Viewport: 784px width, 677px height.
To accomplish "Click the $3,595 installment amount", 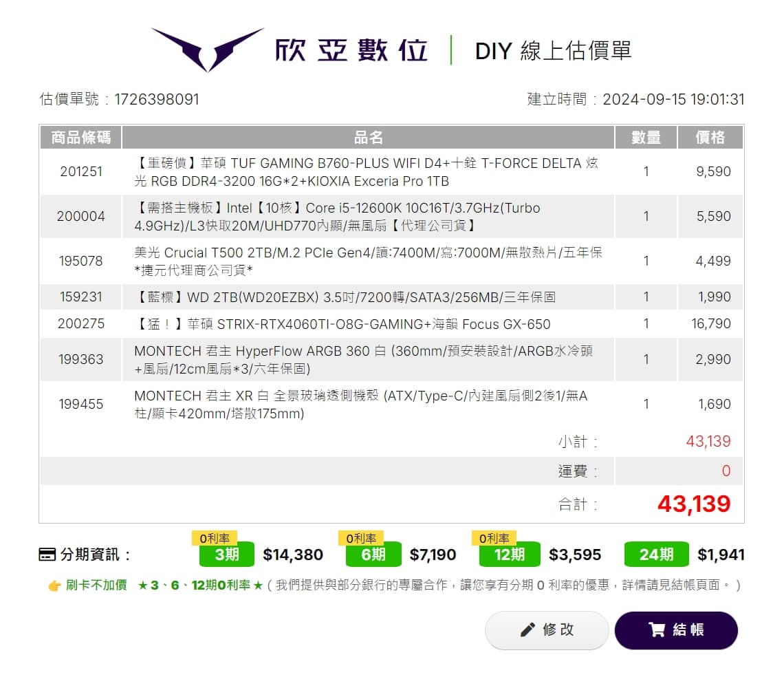I will 575,555.
